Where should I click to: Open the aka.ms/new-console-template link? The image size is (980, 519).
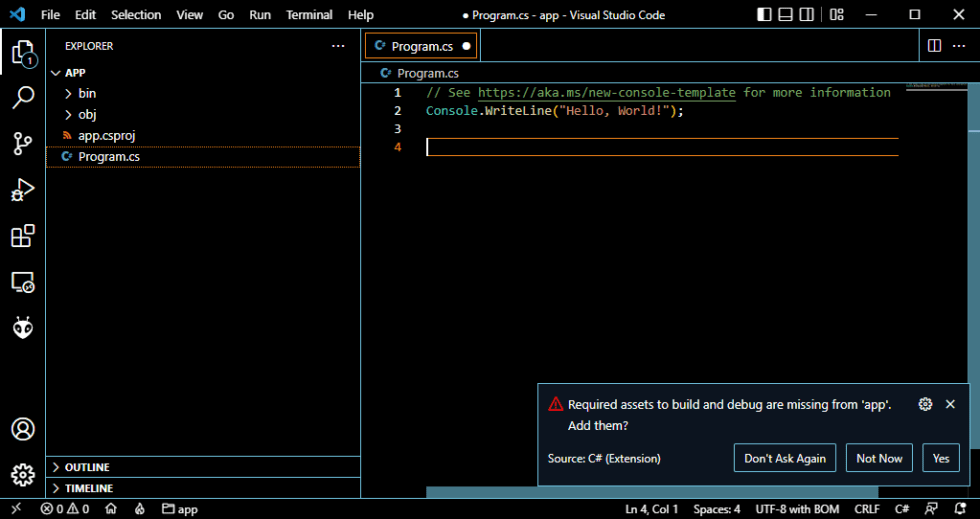[x=606, y=93]
